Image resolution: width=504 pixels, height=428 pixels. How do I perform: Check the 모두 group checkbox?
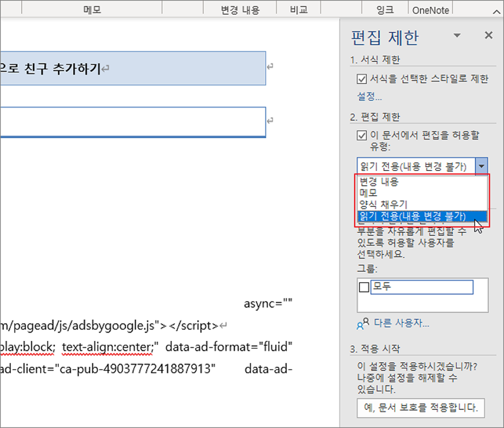click(x=364, y=287)
